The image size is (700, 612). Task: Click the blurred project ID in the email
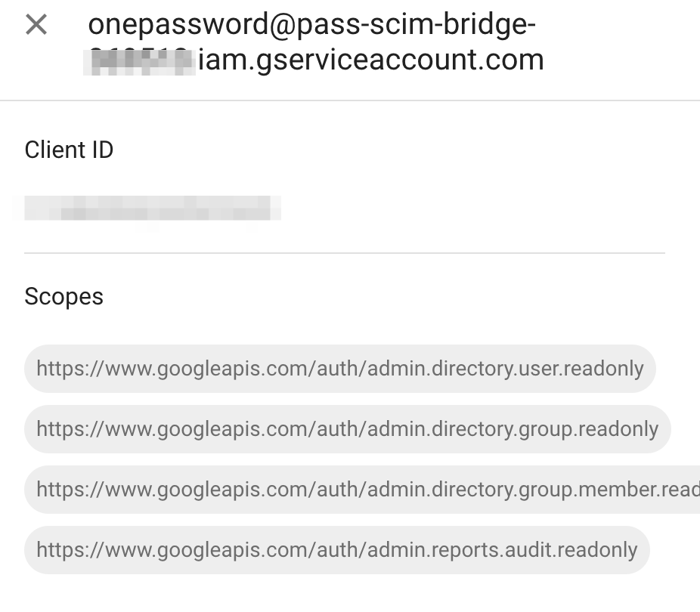pyautogui.click(x=141, y=60)
